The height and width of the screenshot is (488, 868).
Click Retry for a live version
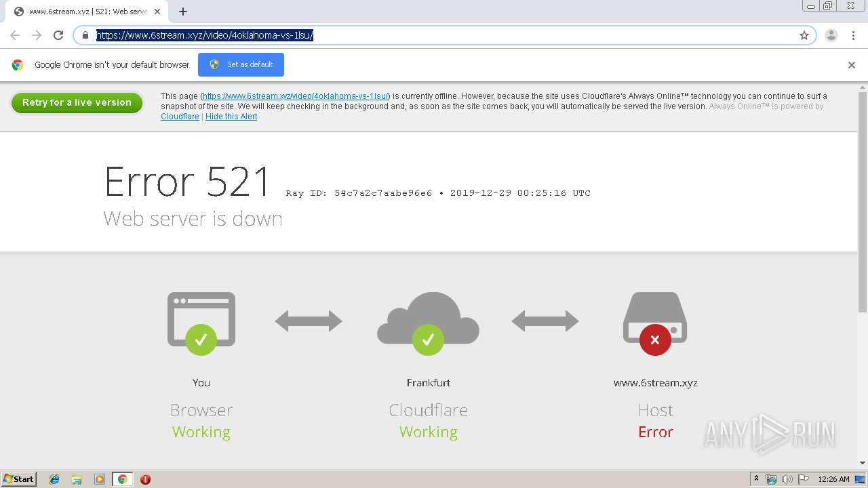(77, 102)
